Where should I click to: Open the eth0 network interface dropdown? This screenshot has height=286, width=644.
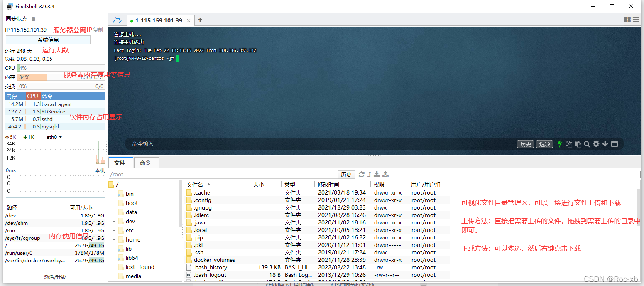[x=54, y=137]
